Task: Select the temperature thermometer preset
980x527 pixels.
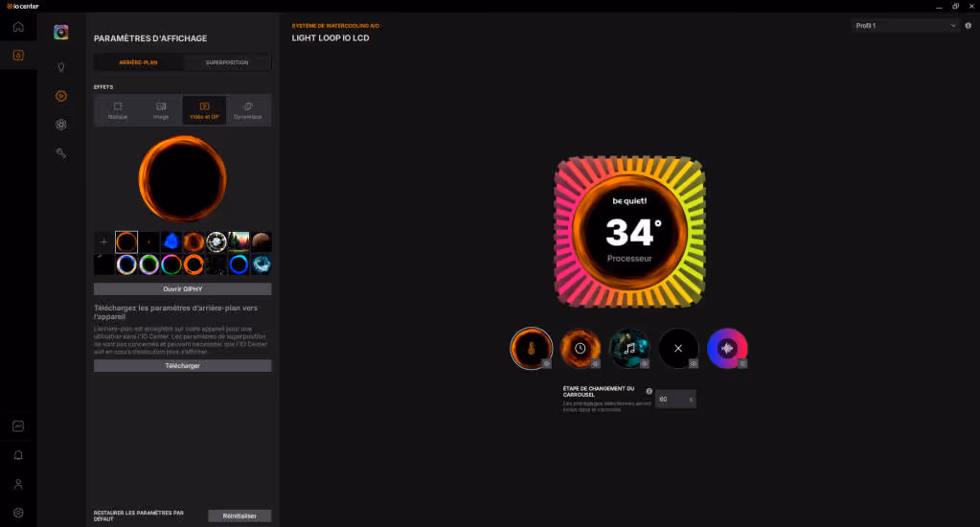Action: (x=532, y=348)
